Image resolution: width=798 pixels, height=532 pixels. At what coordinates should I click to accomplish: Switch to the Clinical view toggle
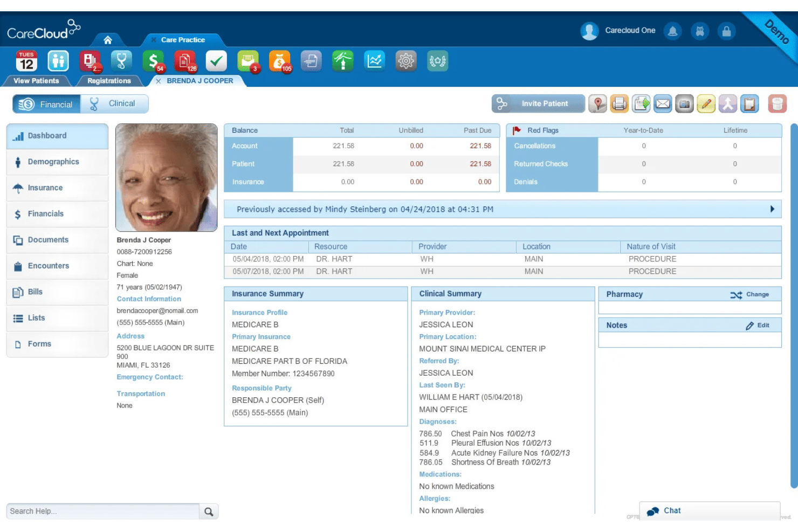114,104
